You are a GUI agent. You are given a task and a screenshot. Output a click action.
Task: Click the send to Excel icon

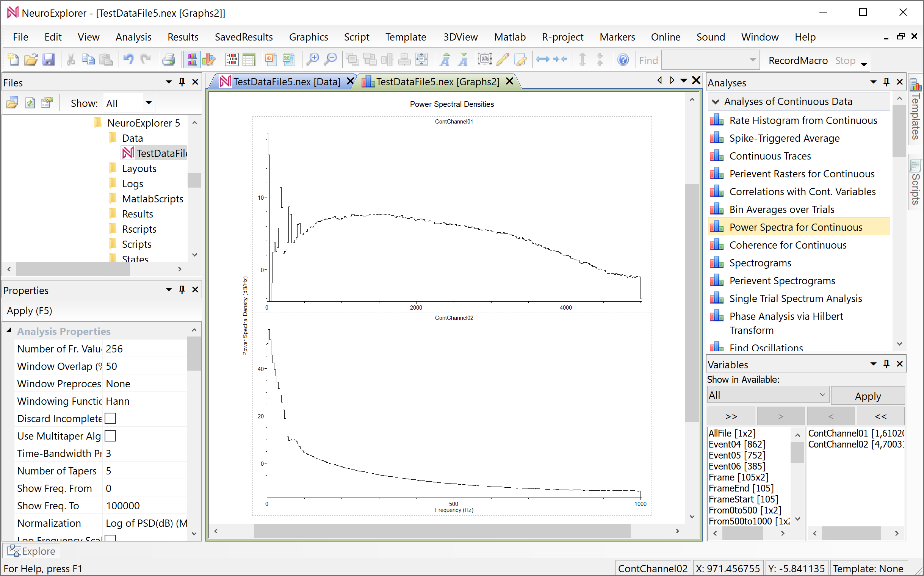click(x=288, y=60)
